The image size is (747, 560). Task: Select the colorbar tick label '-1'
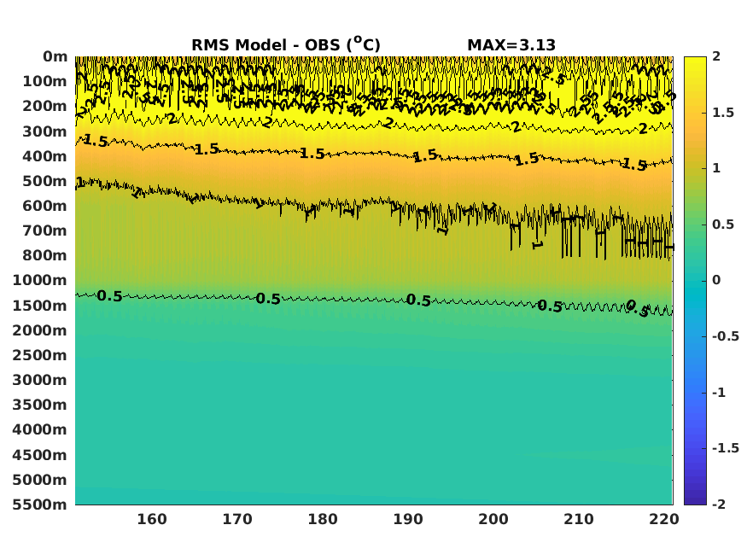[719, 393]
